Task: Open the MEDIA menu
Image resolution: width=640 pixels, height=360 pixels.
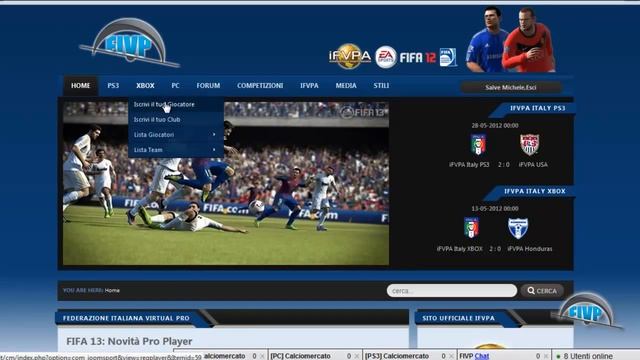Action: pyautogui.click(x=346, y=86)
